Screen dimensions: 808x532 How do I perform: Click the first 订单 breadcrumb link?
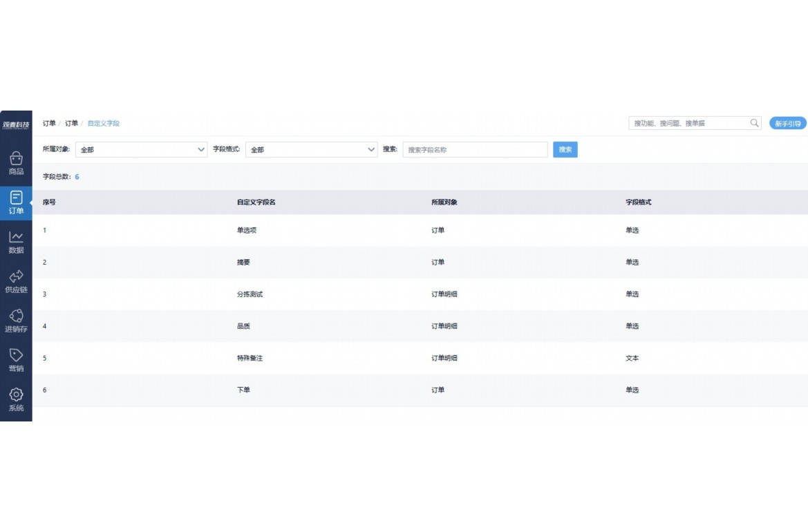pyautogui.click(x=49, y=123)
